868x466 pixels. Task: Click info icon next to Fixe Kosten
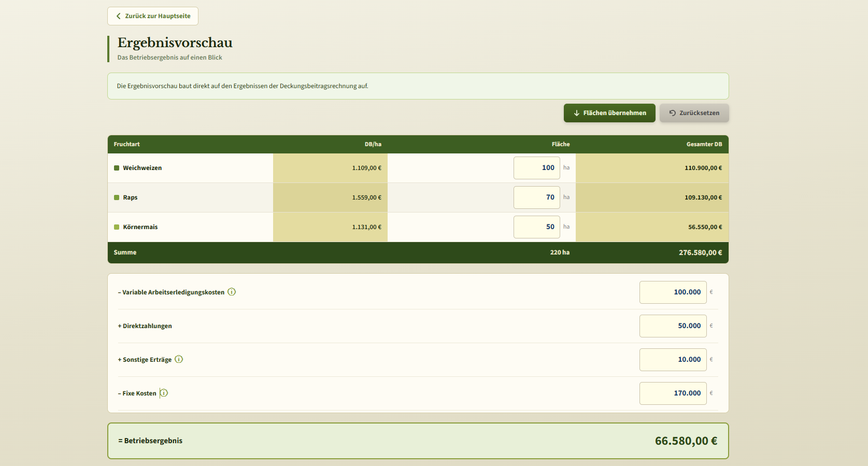coord(164,393)
